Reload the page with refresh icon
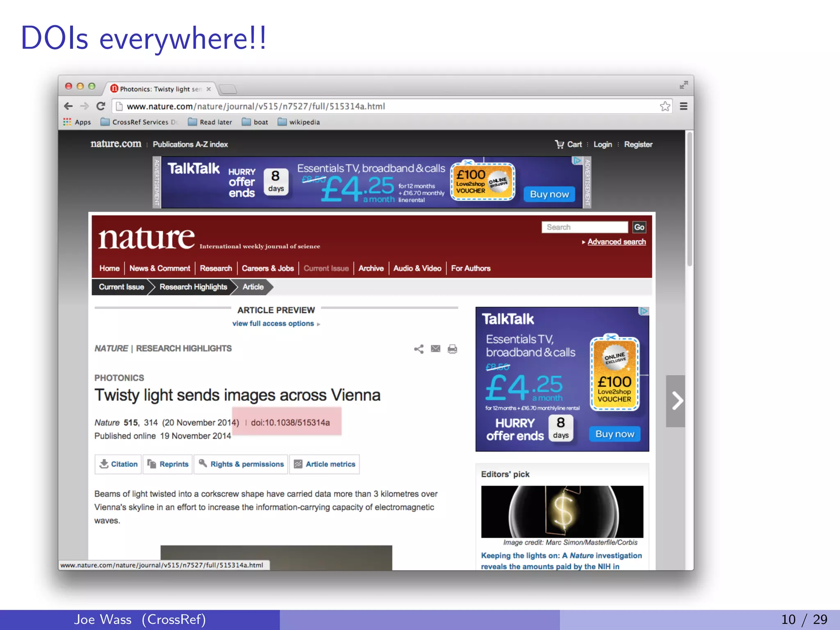 [x=101, y=106]
